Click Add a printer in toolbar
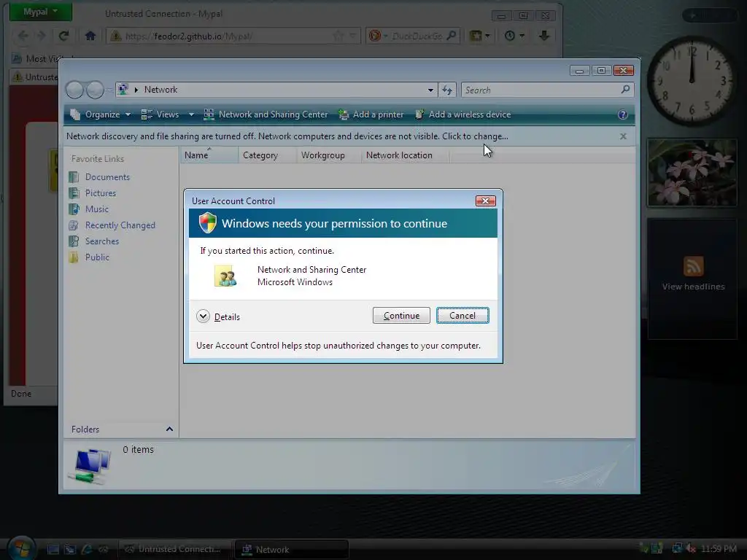Viewport: 747px width, 560px height. coord(371,114)
